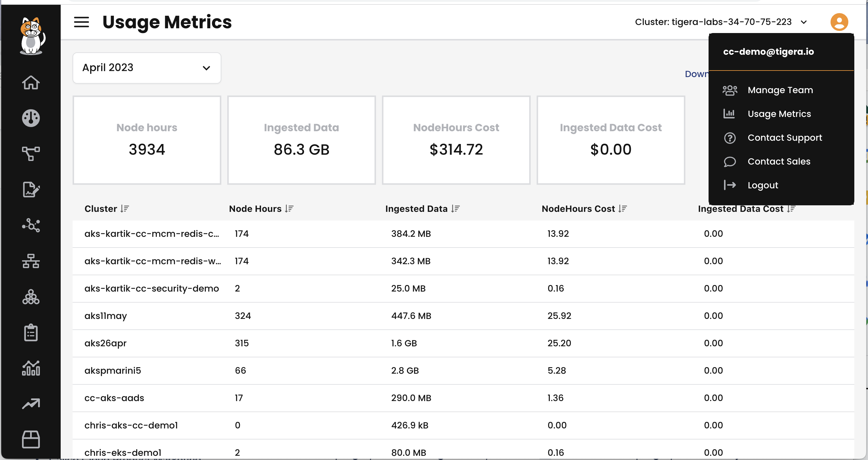Sort table by Cluster column
868x460 pixels.
point(125,209)
